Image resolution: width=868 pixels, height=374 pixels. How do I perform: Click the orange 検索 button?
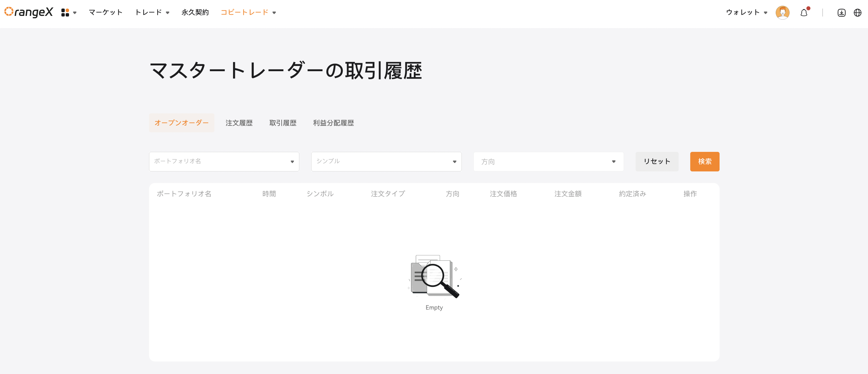[x=705, y=162]
